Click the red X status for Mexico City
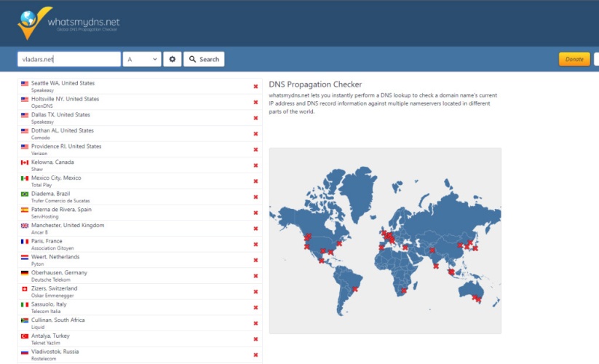The width and height of the screenshot is (599, 364). click(255, 181)
